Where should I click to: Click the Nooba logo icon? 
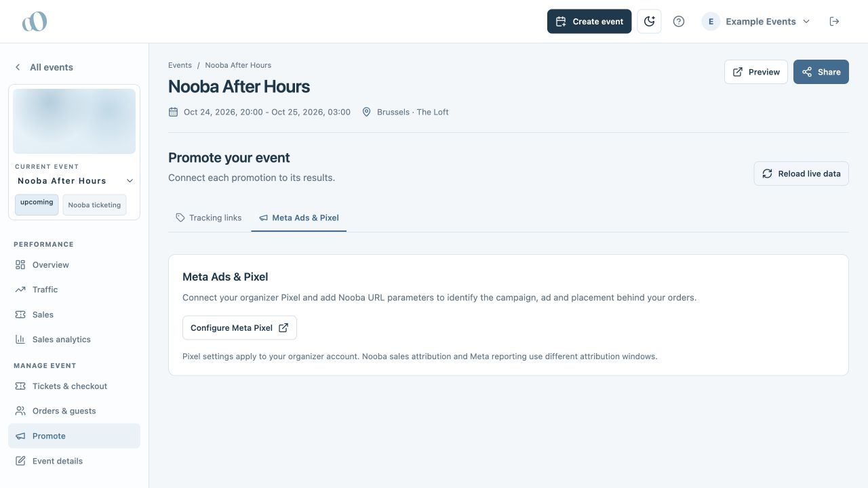click(x=35, y=22)
